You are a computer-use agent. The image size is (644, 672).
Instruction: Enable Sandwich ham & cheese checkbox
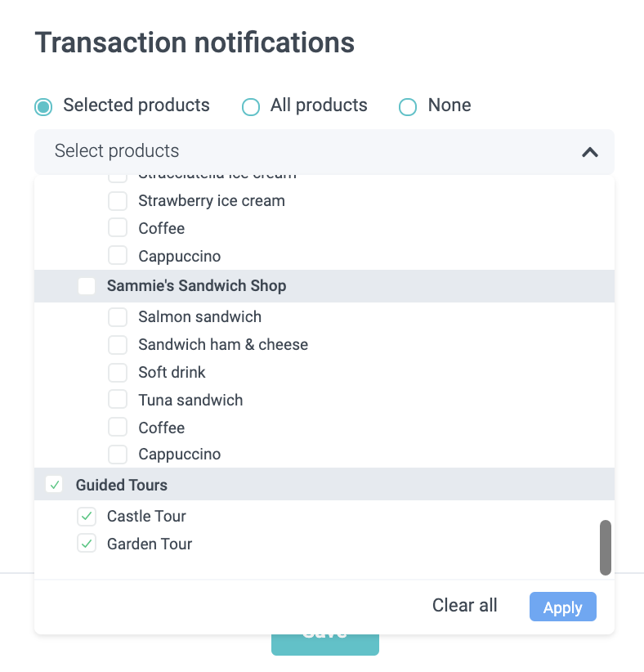(x=118, y=345)
